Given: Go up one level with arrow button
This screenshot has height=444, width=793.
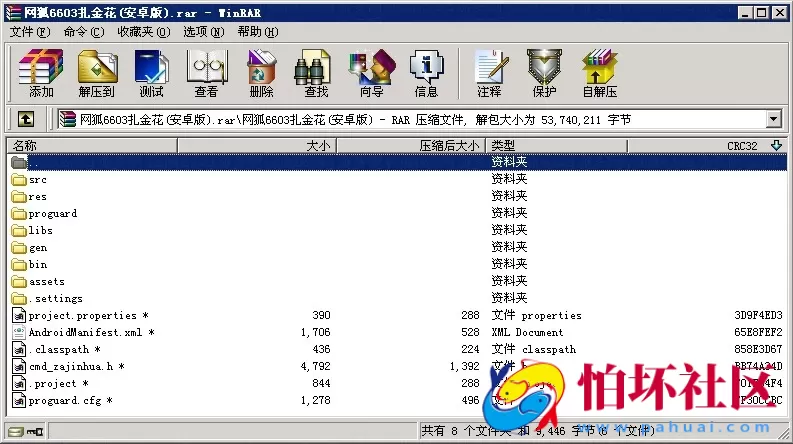Looking at the screenshot, I should (x=26, y=119).
